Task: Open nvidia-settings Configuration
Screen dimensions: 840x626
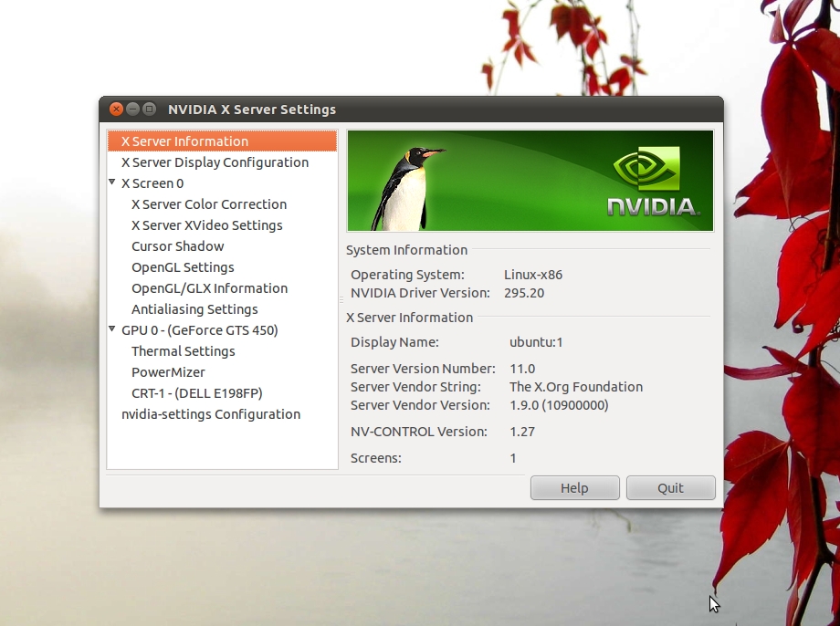Action: pos(211,413)
